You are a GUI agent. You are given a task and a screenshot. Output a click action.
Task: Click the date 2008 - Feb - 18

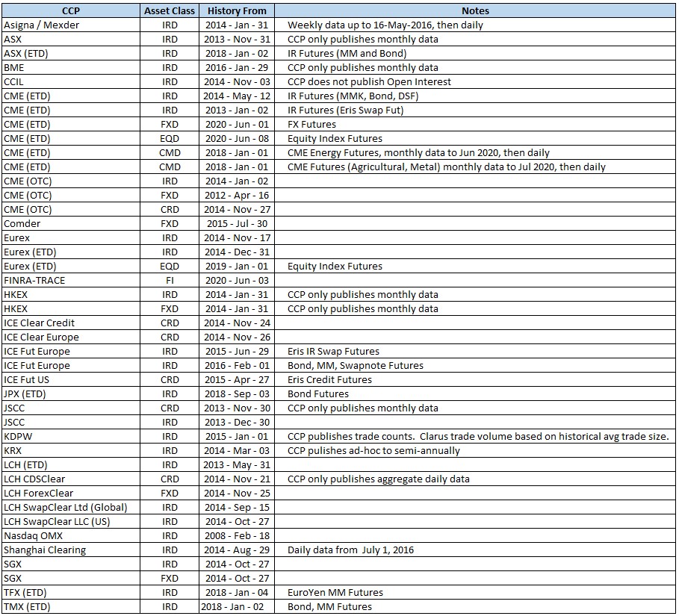coord(237,536)
